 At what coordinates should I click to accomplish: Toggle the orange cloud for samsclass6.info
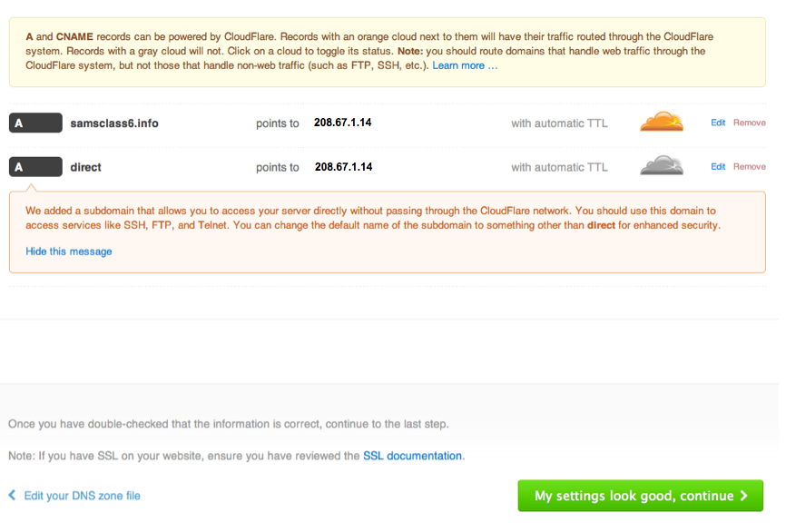tap(661, 122)
